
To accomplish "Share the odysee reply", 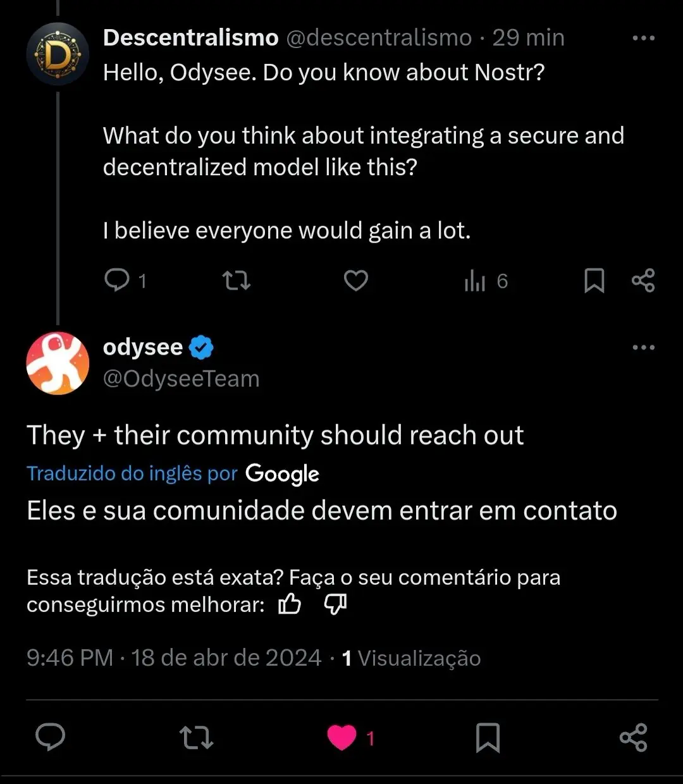I will (633, 737).
